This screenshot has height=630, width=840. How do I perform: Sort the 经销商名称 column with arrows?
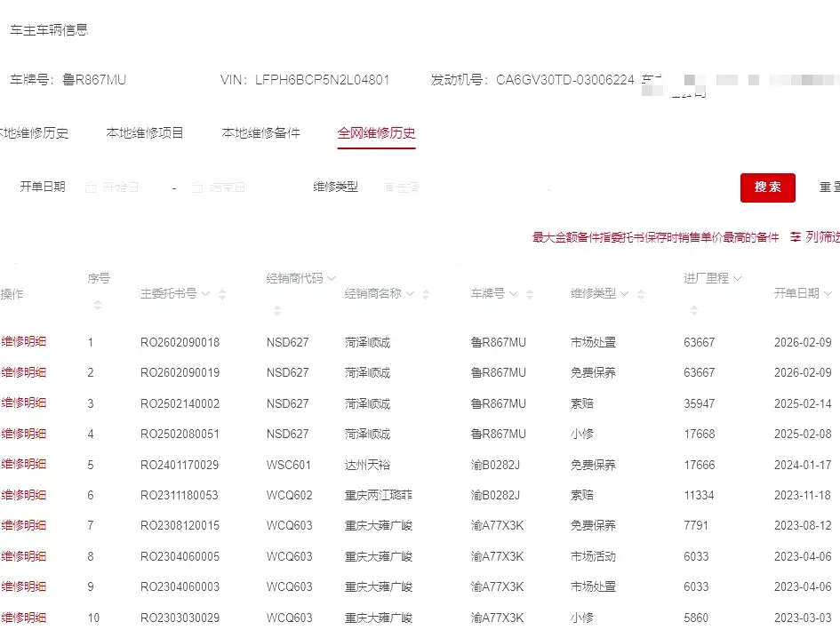pyautogui.click(x=427, y=294)
